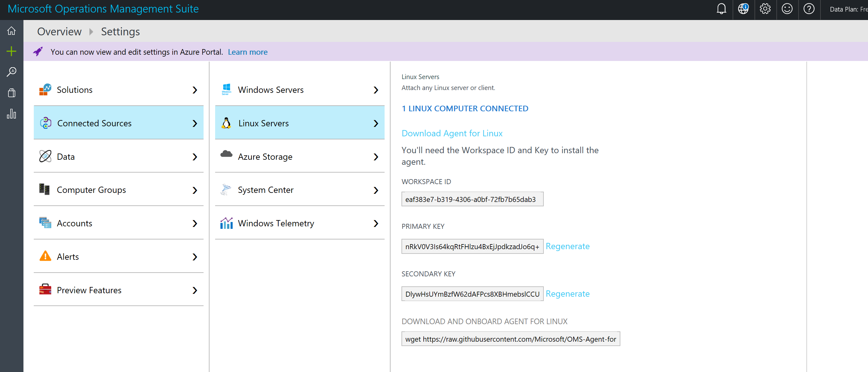
Task: Click the globe info icon
Action: coord(743,9)
